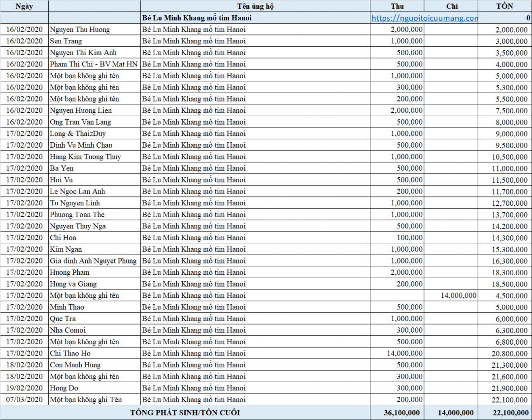
Task: Select the 07/03/2020 date cell
Action: (x=24, y=399)
